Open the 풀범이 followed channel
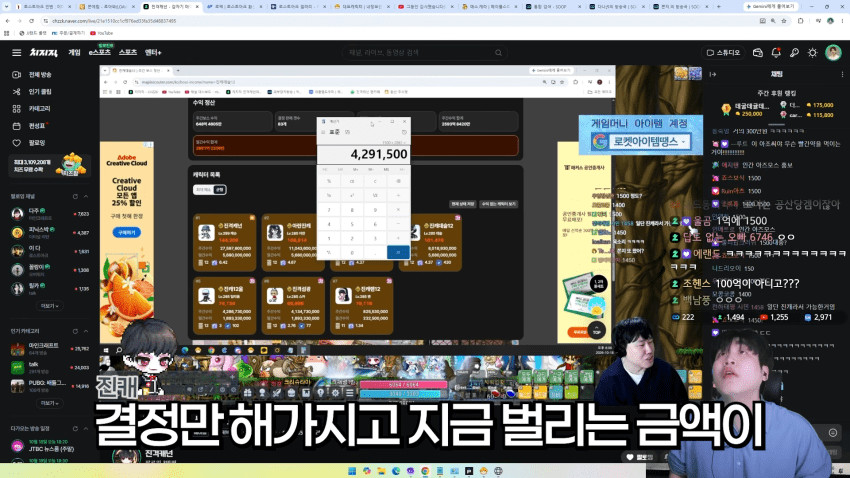850x478 pixels. pos(49,269)
